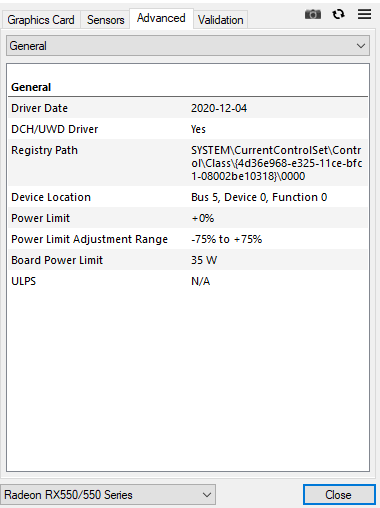
Task: Click the Power Limit +0% value
Action: (203, 218)
